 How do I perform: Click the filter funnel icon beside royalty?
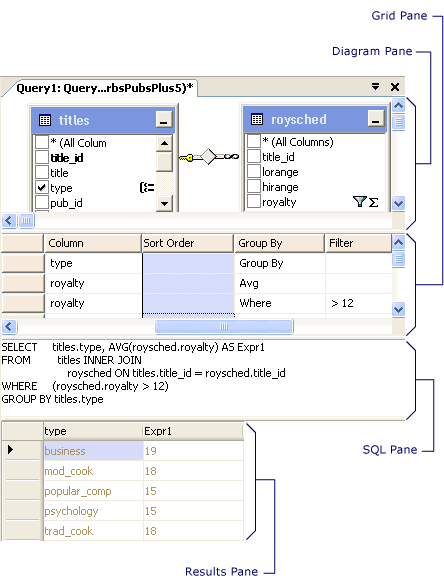(x=359, y=202)
